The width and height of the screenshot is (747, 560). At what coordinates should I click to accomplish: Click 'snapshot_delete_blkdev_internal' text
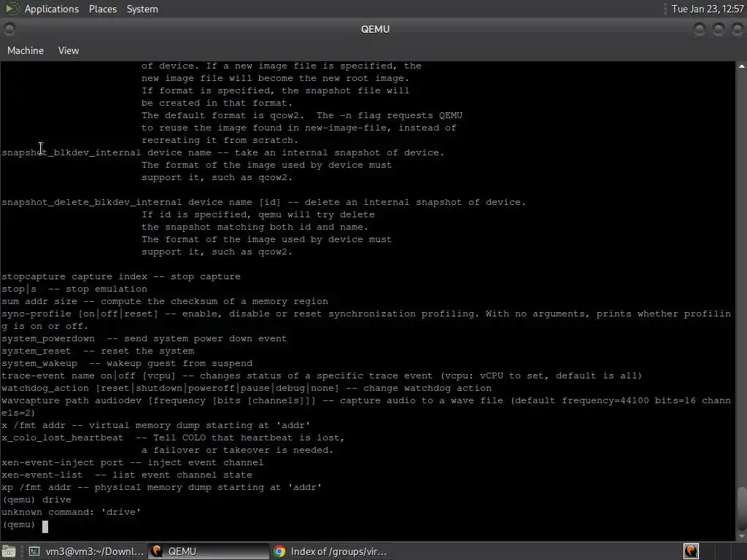92,203
